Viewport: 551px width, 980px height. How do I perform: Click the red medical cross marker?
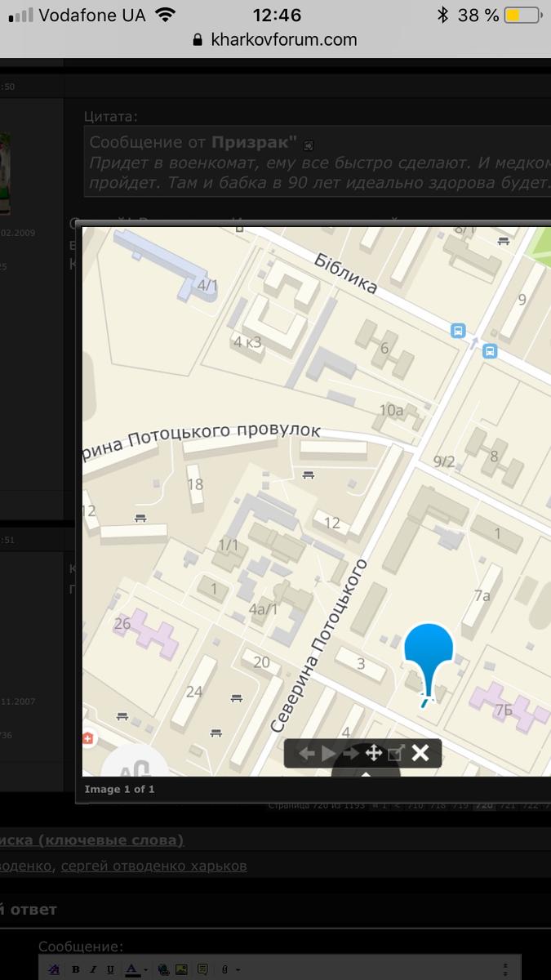(88, 739)
